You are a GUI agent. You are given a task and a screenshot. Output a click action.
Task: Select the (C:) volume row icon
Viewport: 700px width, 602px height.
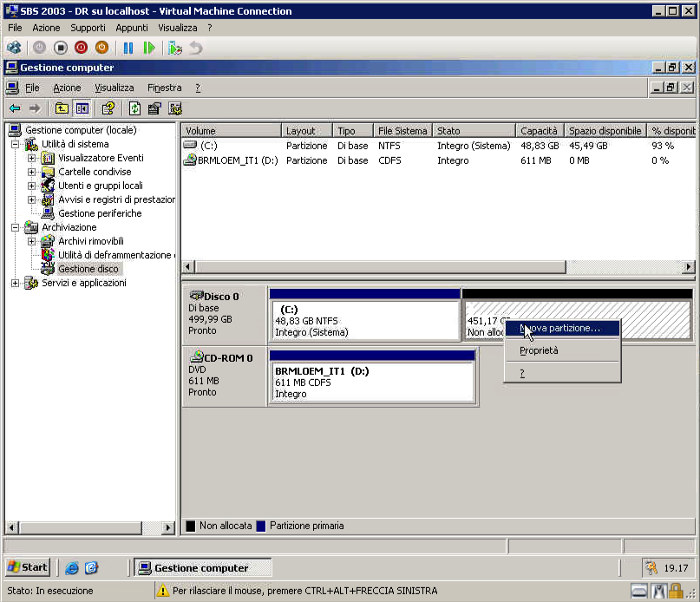pos(190,145)
